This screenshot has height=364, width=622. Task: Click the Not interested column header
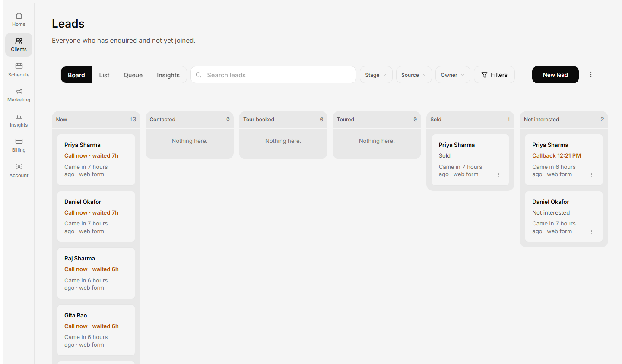point(564,120)
